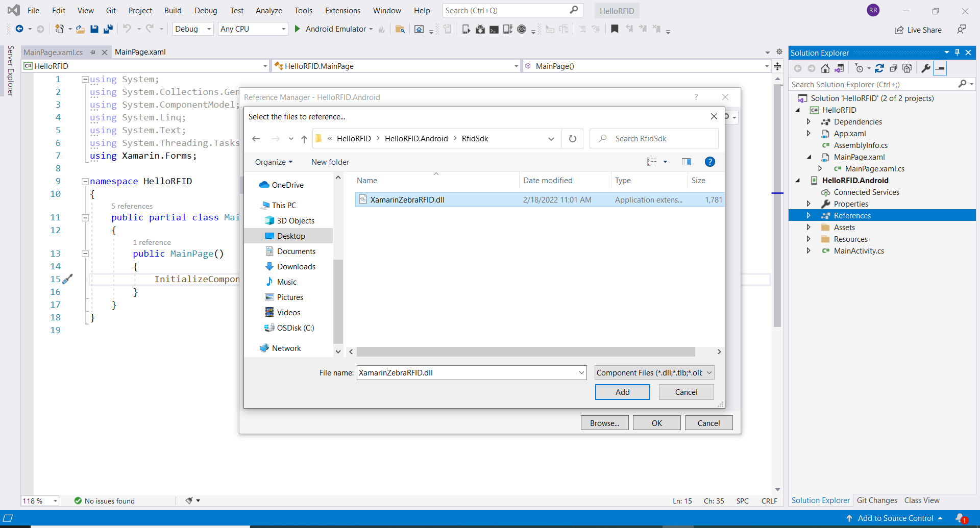The width and height of the screenshot is (980, 528).
Task: Click the screwdriver quick action icon
Action: pos(67,279)
